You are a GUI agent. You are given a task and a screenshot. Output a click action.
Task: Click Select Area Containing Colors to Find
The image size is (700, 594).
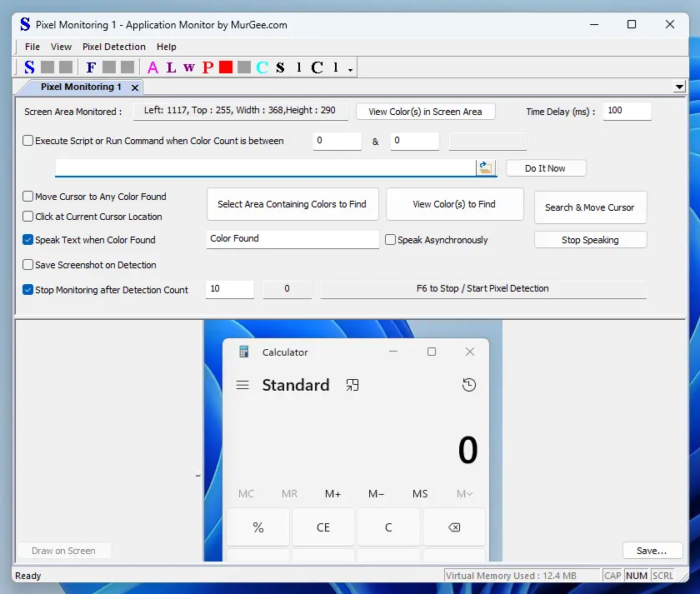[292, 204]
